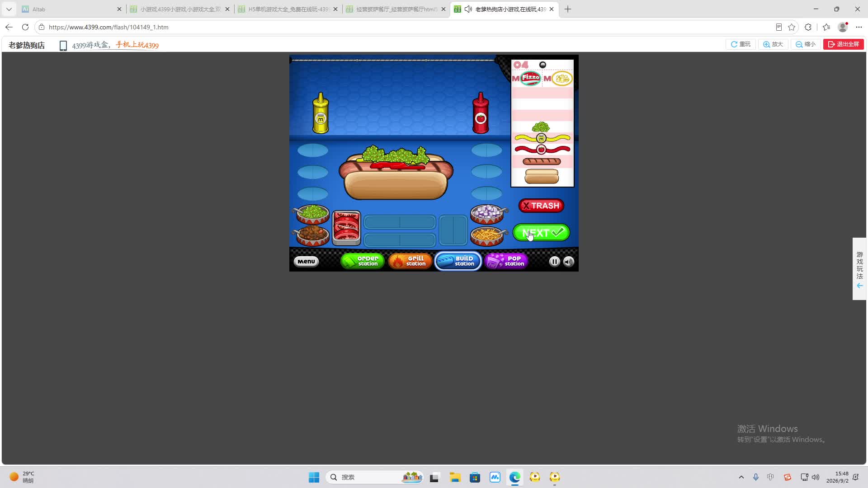The width and height of the screenshot is (868, 488).
Task: Switch to Grill Station
Action: click(x=410, y=261)
